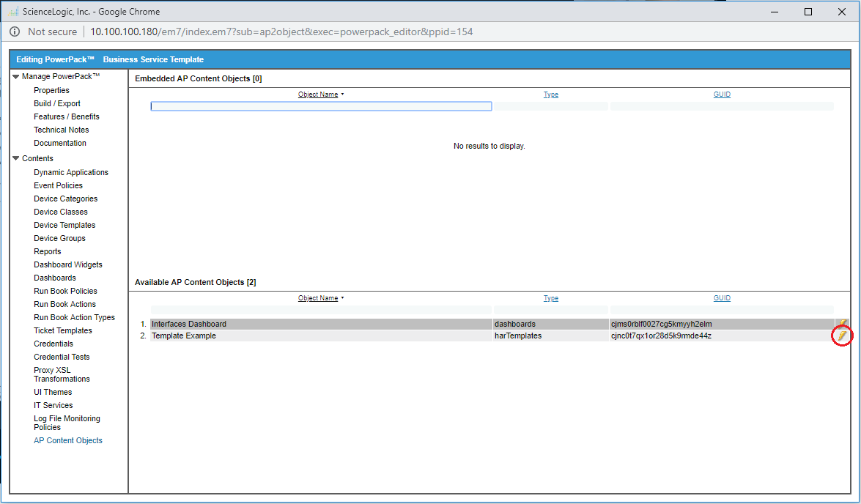
Task: Click the site information icon in address bar
Action: coord(15,31)
